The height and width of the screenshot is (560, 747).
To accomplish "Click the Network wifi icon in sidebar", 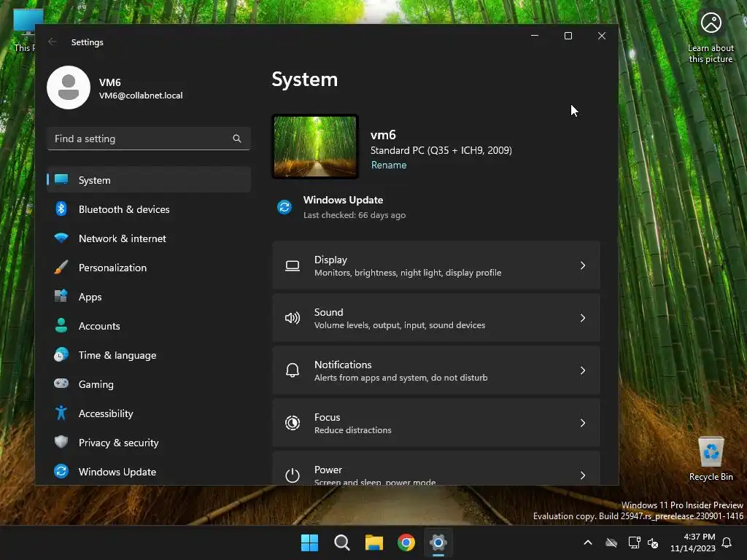I will (61, 238).
